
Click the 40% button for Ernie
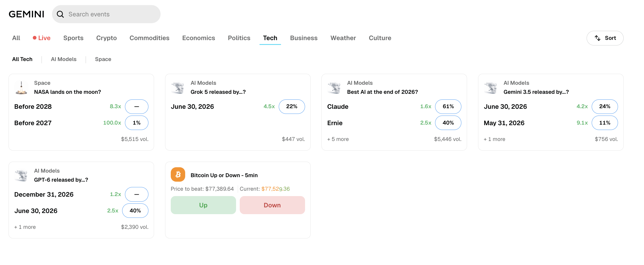448,123
